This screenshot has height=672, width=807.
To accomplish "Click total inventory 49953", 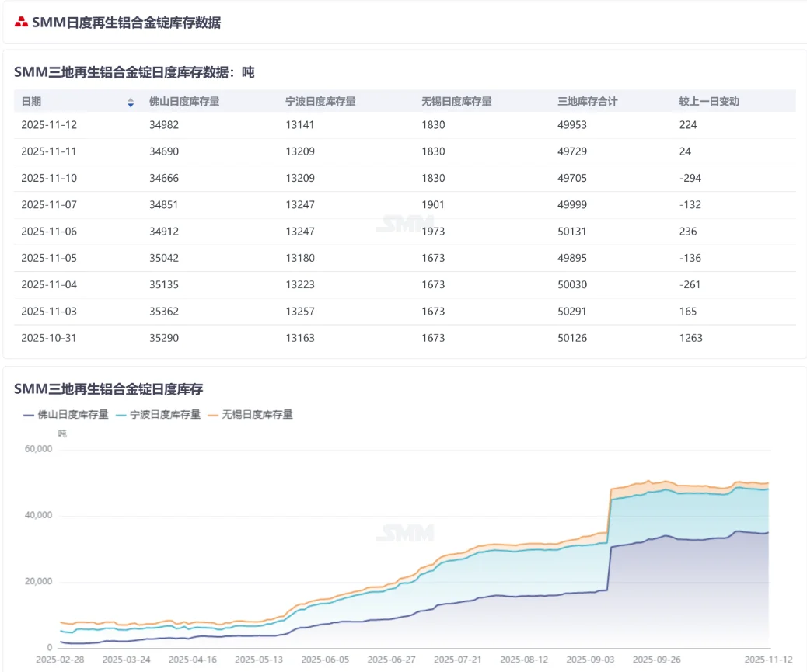I will 572,125.
